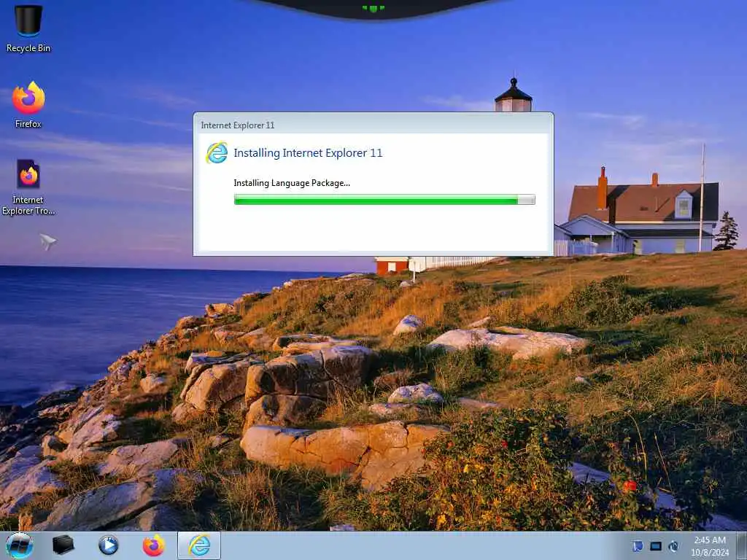Open the clock showing 2:45 AM

point(710,545)
